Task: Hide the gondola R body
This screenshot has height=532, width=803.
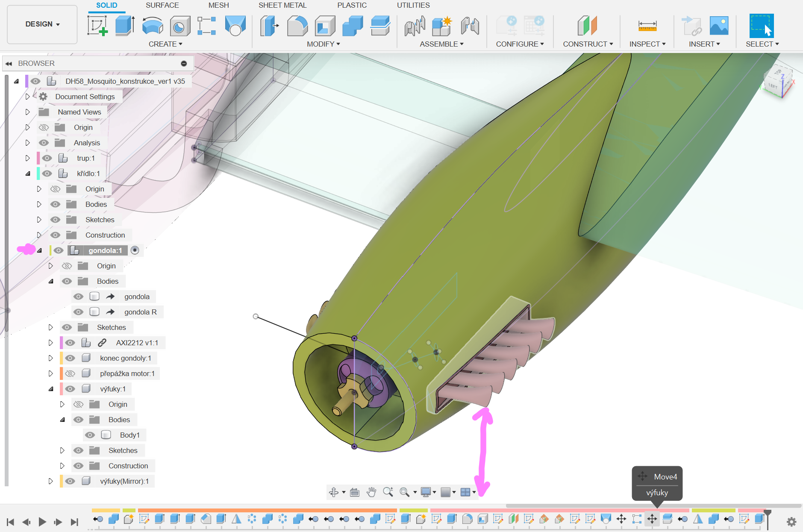Action: click(78, 312)
